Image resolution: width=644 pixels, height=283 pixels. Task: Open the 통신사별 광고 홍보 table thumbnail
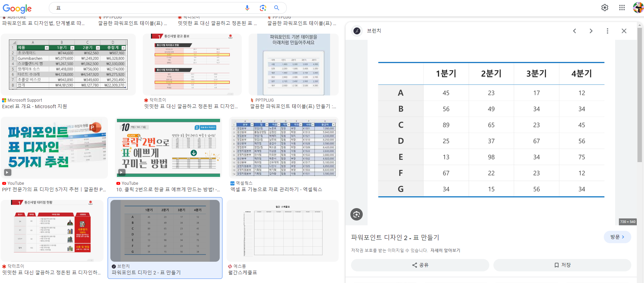[x=192, y=65]
